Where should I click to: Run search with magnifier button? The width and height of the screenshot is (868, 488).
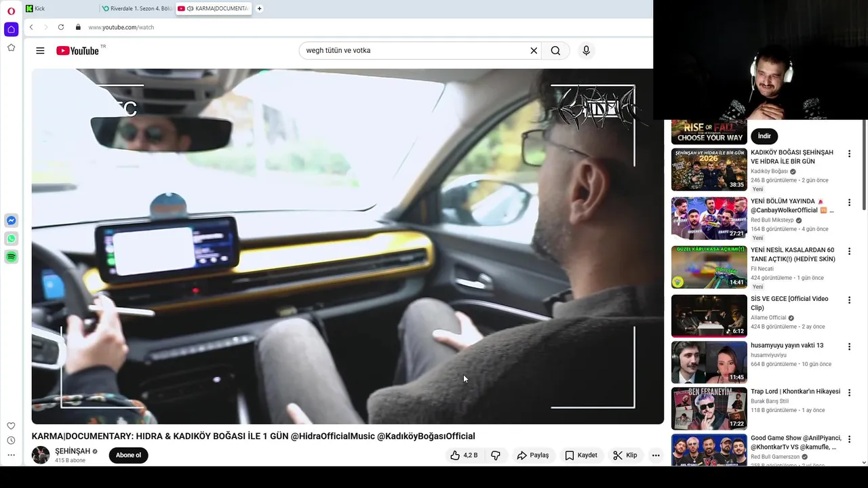[555, 50]
